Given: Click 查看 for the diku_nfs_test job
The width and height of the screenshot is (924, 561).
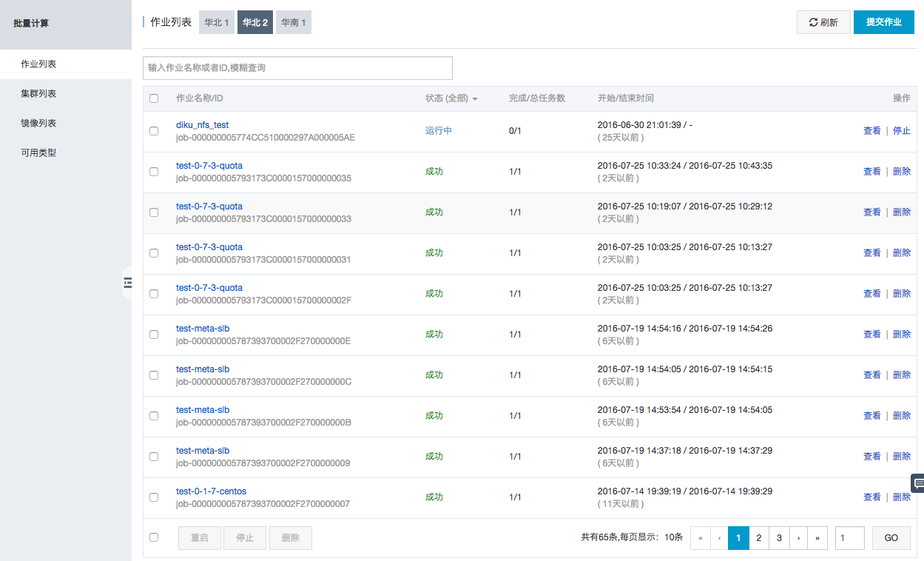Looking at the screenshot, I should pyautogui.click(x=872, y=131).
